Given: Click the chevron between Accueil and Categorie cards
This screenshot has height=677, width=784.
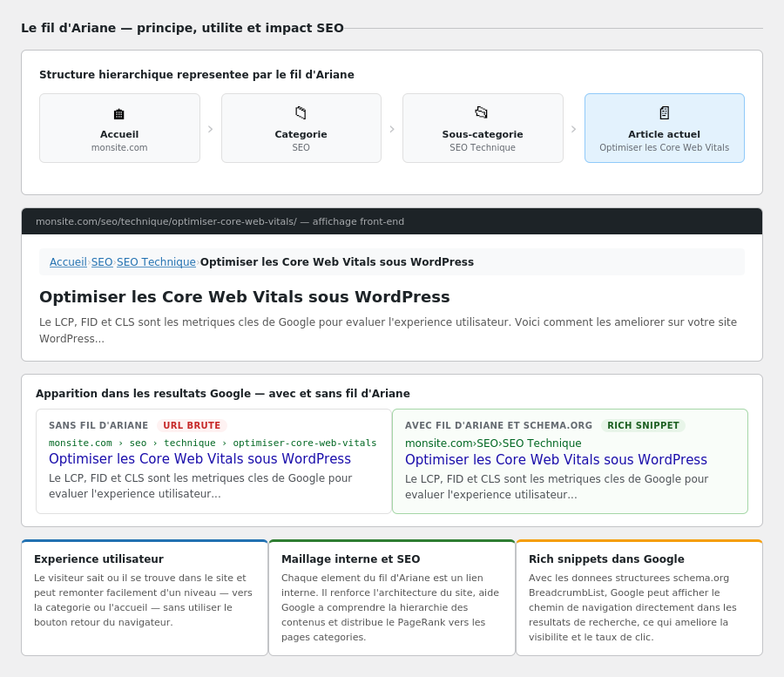Looking at the screenshot, I should [x=211, y=129].
